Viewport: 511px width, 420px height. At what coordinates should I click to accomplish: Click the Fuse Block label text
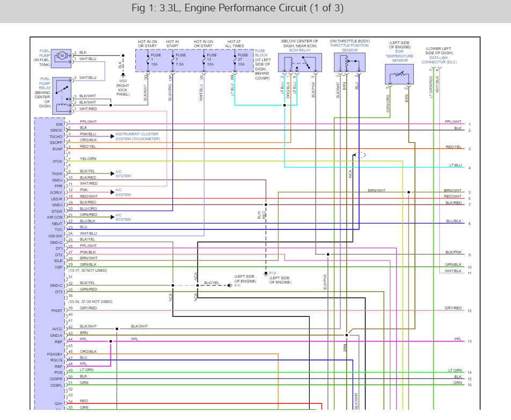click(261, 53)
